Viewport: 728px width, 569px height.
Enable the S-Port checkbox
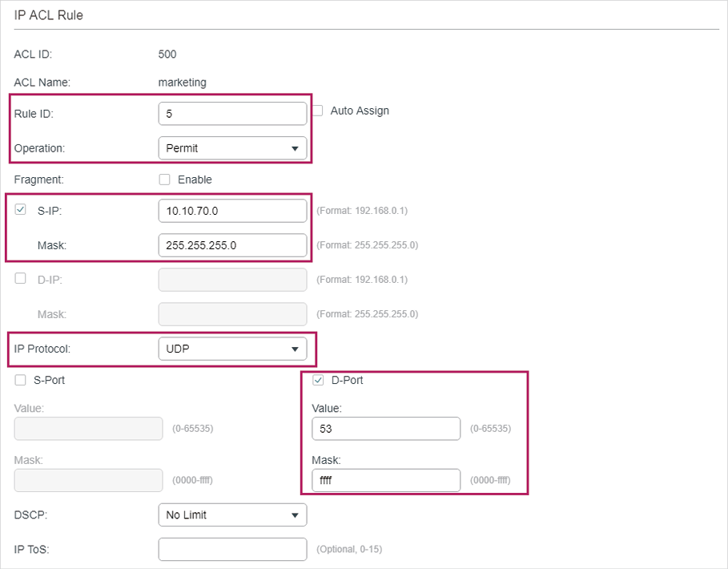click(21, 380)
